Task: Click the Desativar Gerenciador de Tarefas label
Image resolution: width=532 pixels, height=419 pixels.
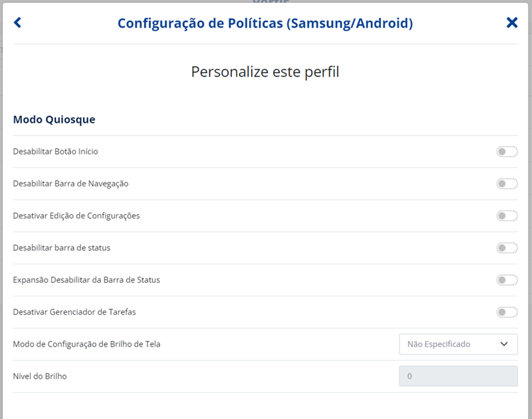Action: pyautogui.click(x=74, y=312)
